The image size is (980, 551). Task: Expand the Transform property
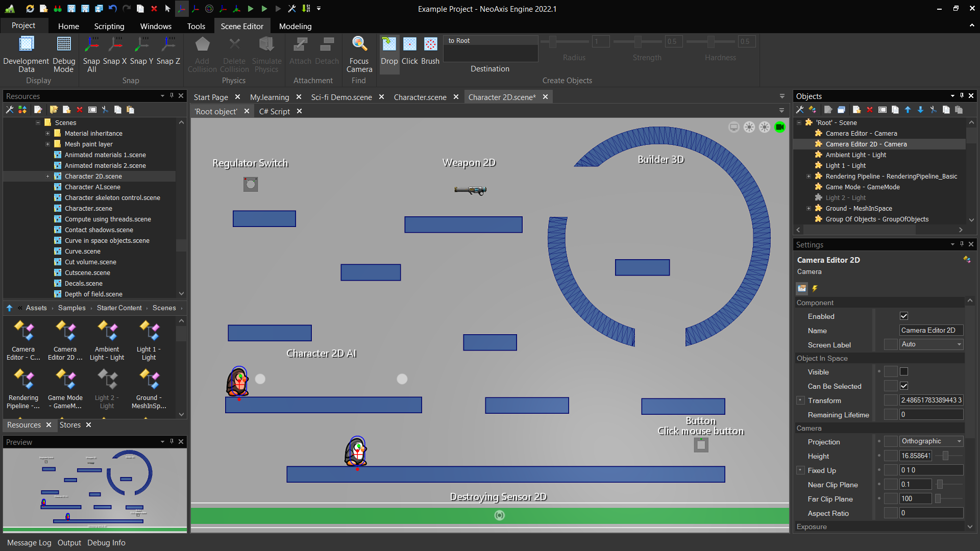pyautogui.click(x=800, y=400)
